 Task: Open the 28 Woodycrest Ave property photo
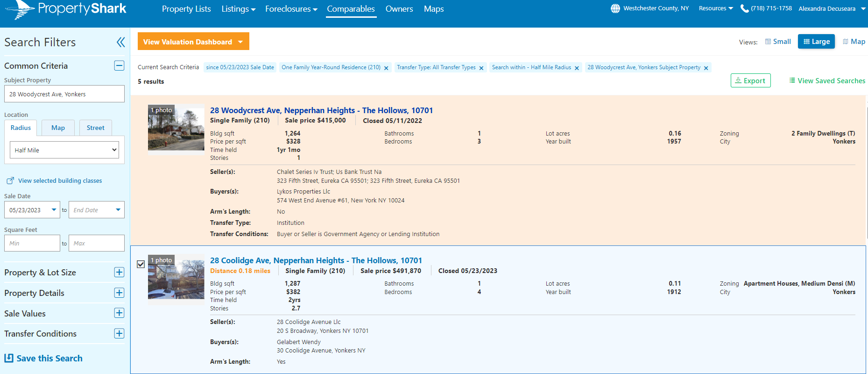tap(176, 129)
